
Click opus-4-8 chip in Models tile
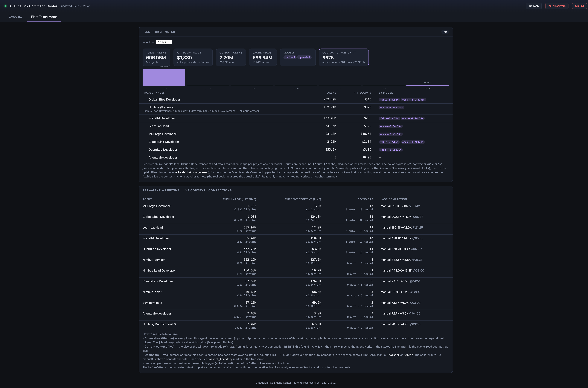[x=304, y=57]
